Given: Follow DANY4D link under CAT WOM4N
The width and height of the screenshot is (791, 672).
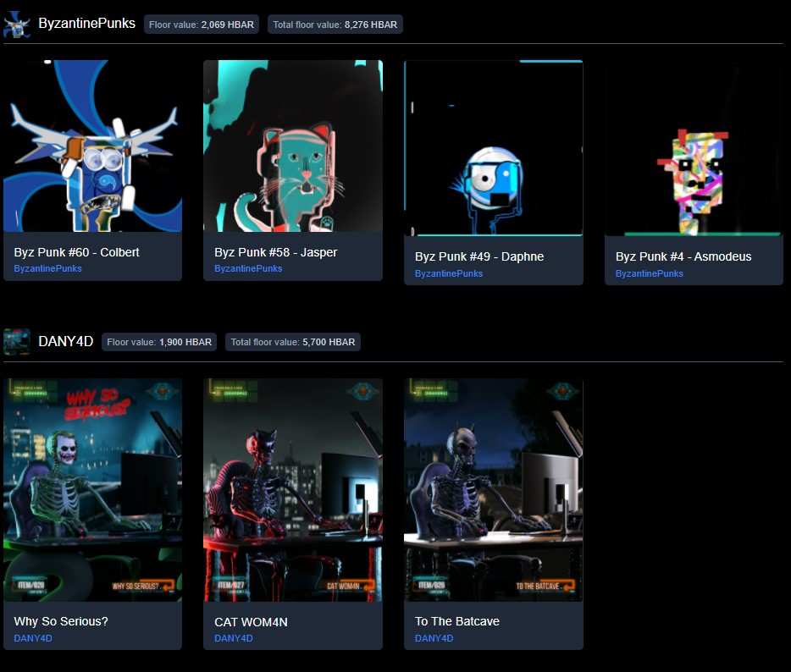Looking at the screenshot, I should pyautogui.click(x=234, y=638).
